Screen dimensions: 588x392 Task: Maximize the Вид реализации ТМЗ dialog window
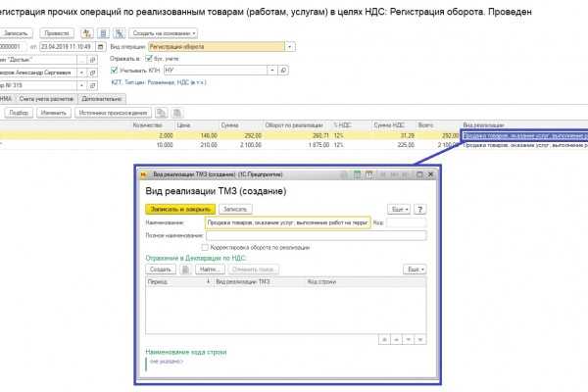(419, 174)
